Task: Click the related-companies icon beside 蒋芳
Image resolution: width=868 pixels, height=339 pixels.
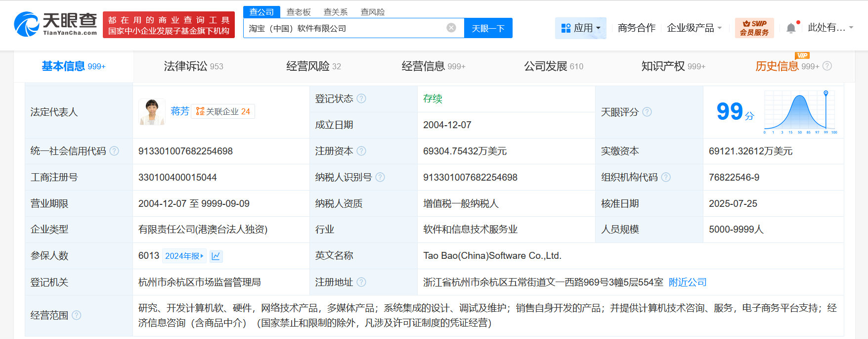Action: (200, 111)
